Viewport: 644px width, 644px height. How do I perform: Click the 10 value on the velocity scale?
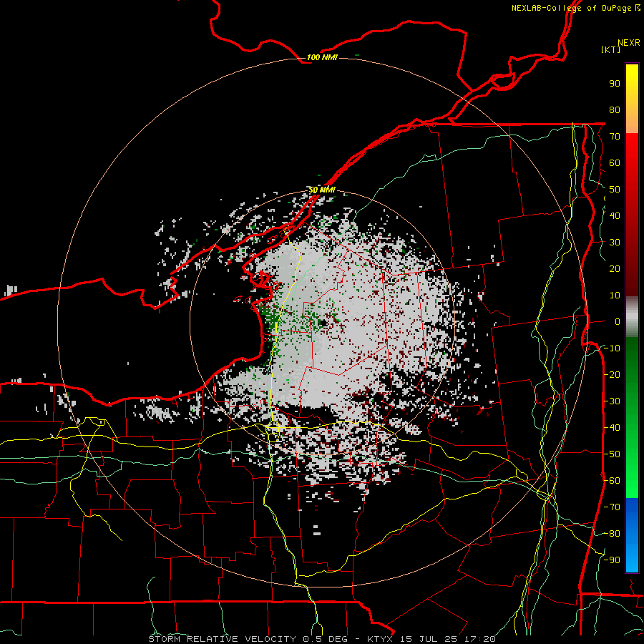pyautogui.click(x=615, y=296)
